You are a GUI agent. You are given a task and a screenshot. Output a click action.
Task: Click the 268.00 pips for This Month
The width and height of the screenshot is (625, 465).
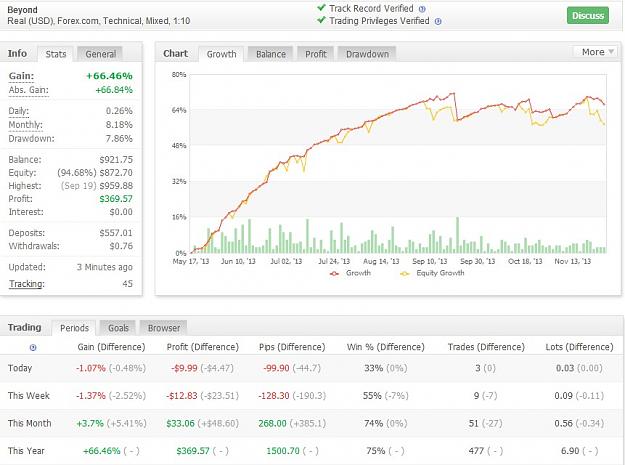pos(272,423)
